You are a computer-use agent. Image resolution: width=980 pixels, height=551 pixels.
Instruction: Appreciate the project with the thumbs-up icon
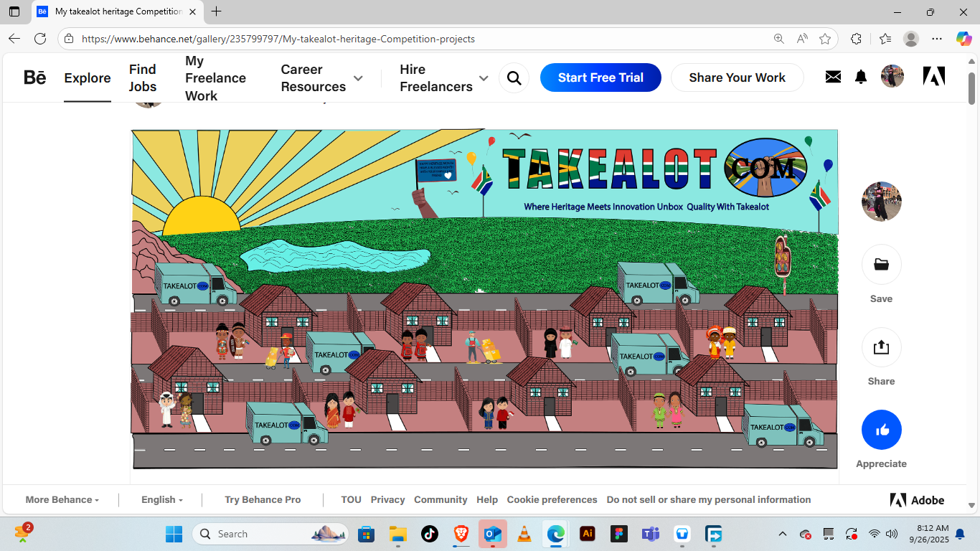pyautogui.click(x=881, y=429)
